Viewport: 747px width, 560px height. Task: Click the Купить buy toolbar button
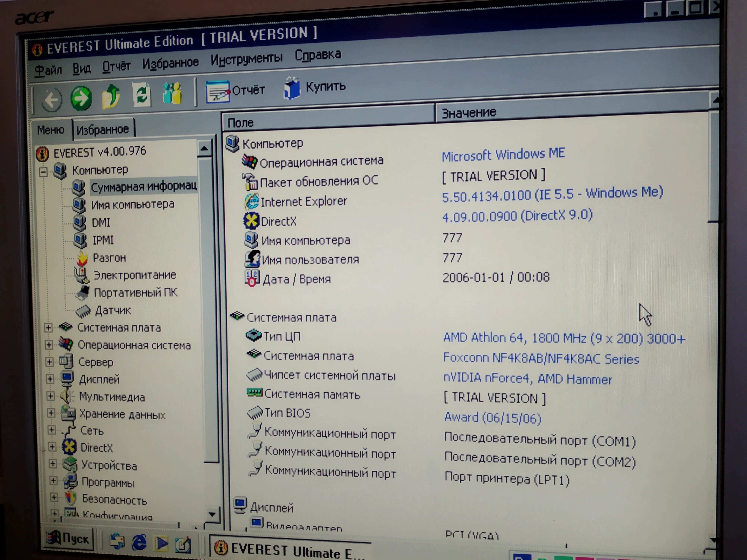tap(315, 87)
